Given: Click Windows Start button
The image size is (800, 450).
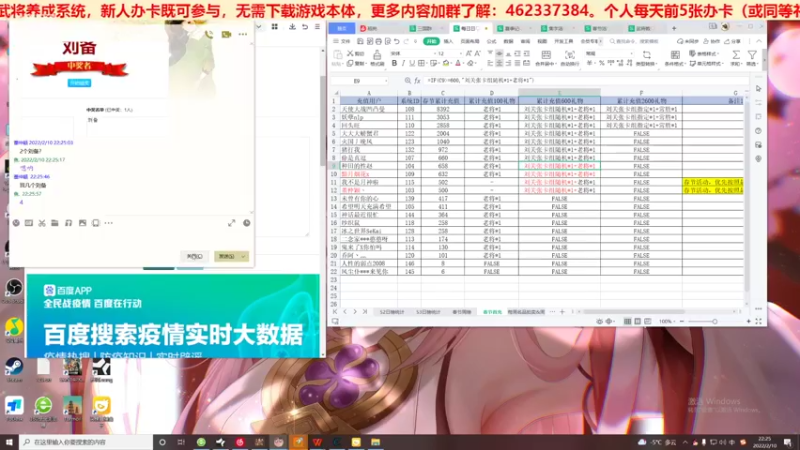Looking at the screenshot, I should [x=9, y=442].
